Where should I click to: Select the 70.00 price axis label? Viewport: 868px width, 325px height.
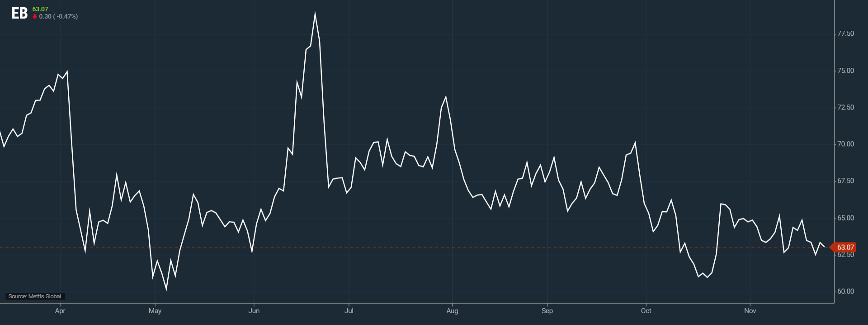tap(845, 144)
